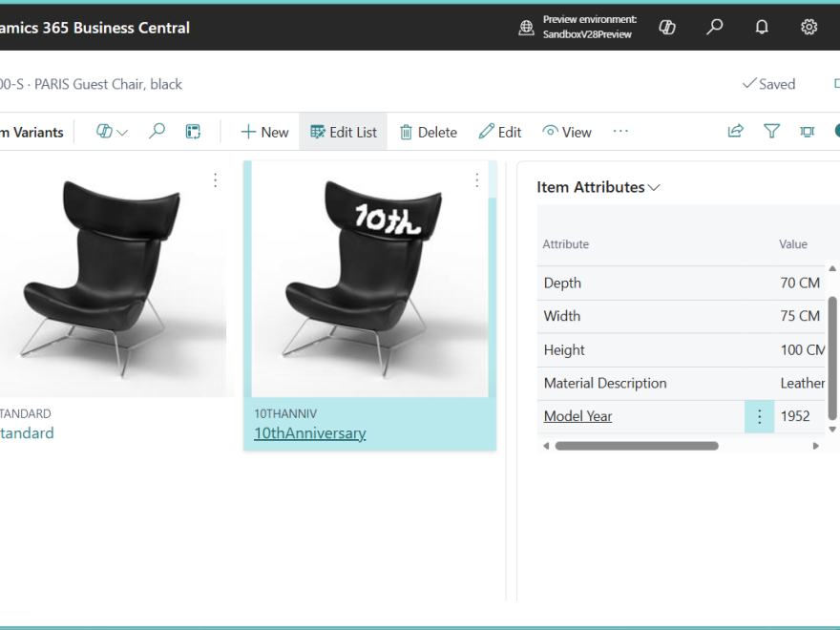Open the settings gear
Viewport: 840px width, 630px height.
(808, 28)
